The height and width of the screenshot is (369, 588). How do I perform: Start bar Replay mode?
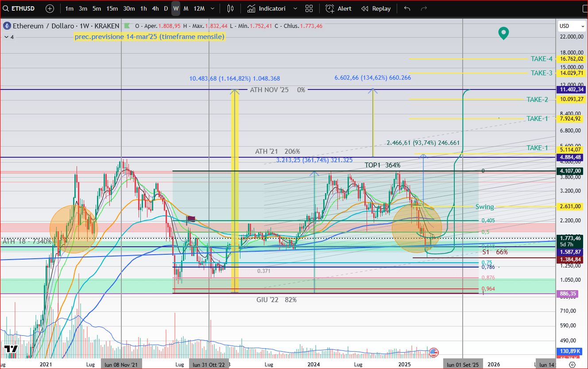pos(375,8)
